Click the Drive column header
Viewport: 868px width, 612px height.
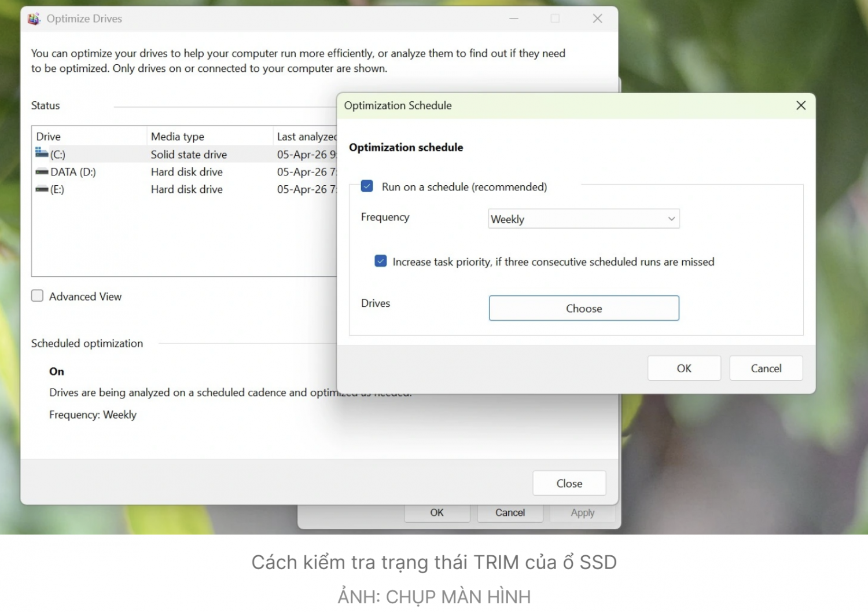49,137
